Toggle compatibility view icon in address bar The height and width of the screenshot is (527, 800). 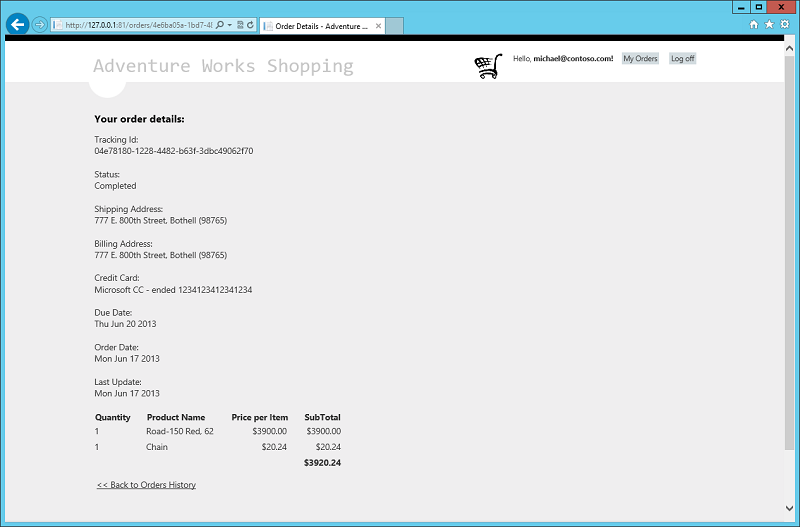pos(240,25)
